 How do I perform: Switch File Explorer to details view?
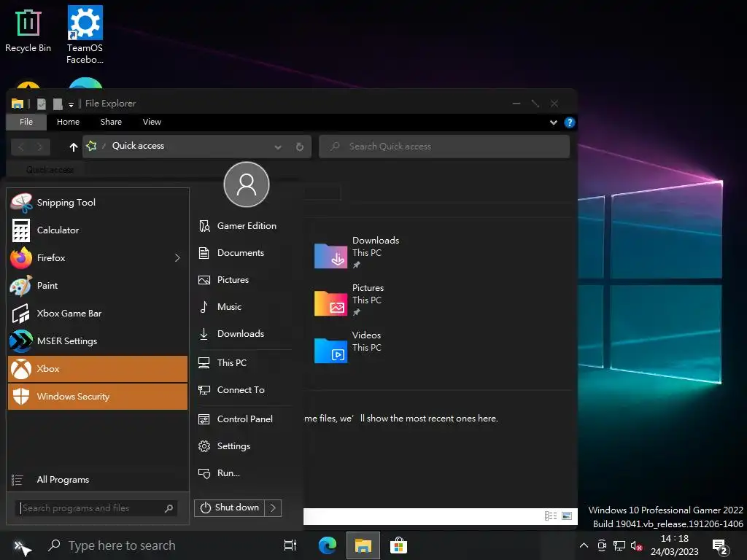point(551,516)
